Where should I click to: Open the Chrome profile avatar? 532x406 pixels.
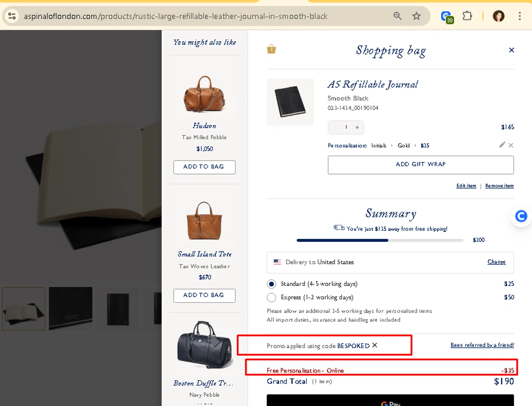point(498,16)
